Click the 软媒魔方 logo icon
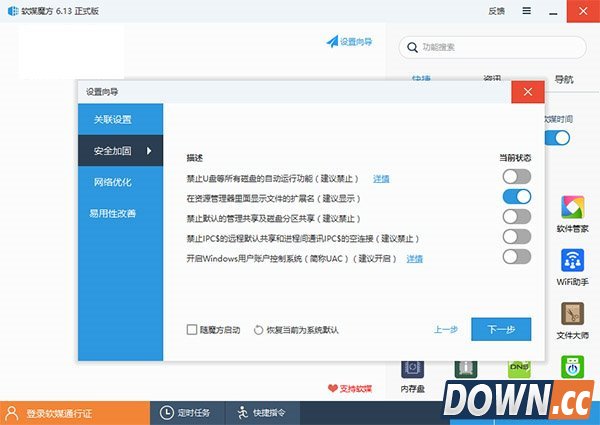 tap(13, 11)
